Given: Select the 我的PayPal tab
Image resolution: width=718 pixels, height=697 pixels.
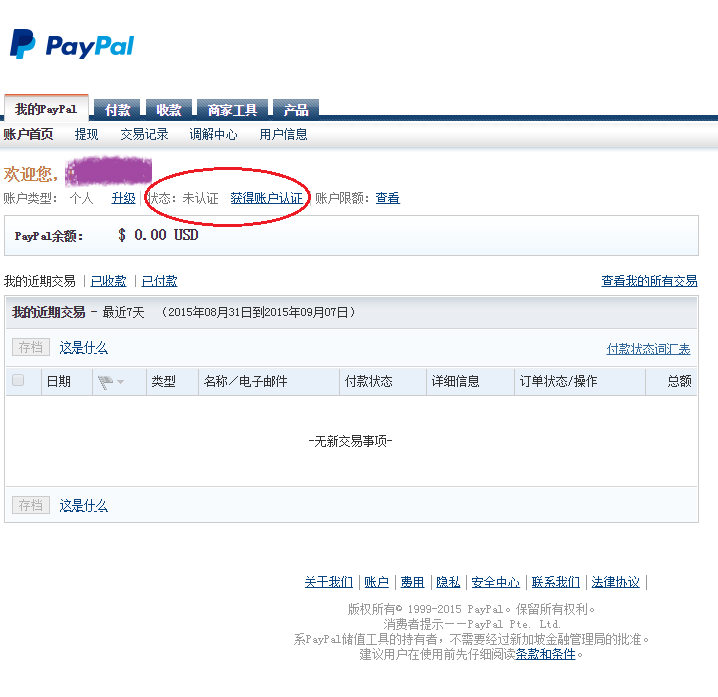Looking at the screenshot, I should coord(46,109).
